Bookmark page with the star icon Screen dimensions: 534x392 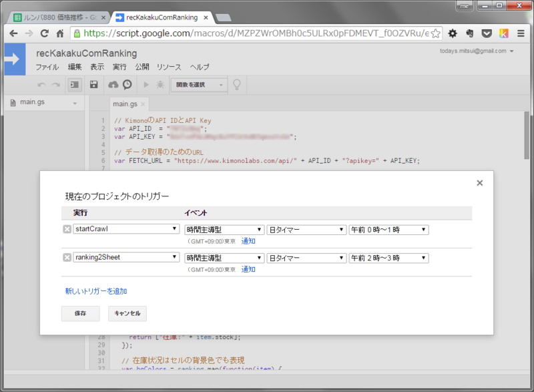[436, 33]
